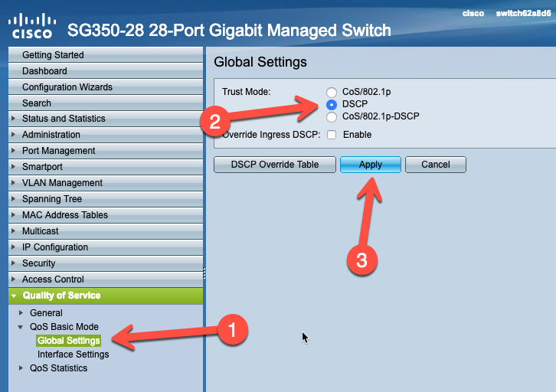Expand the QoS Statistics arrow

click(x=21, y=368)
